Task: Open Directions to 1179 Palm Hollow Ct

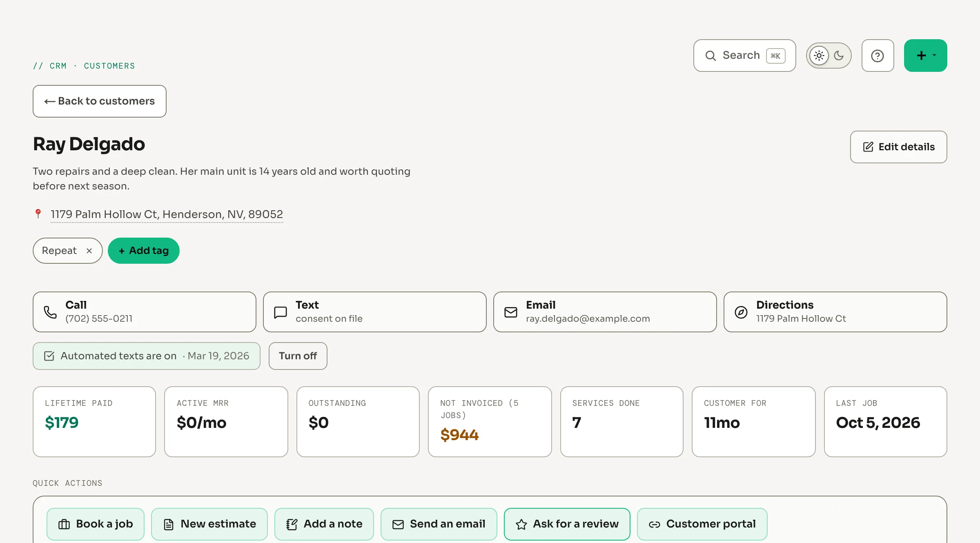Action: click(835, 312)
